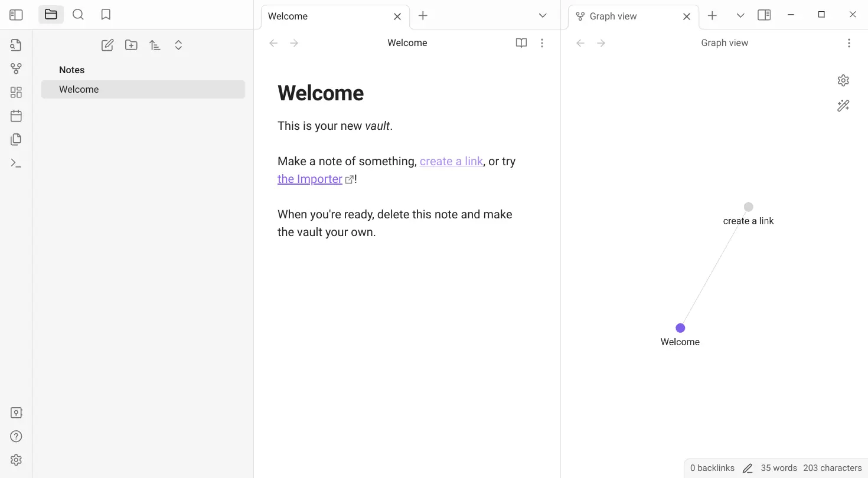Open more options for Graph view
This screenshot has width=868, height=478.
click(849, 43)
